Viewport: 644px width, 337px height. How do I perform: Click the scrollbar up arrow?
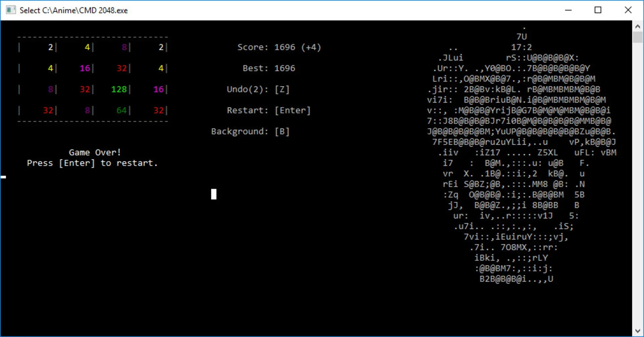(x=638, y=26)
